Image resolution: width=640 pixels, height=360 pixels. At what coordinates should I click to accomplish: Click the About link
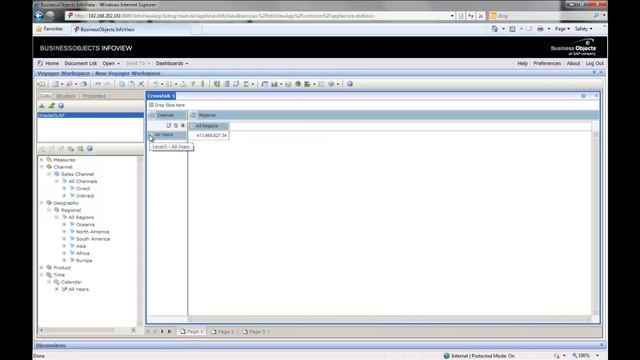[573, 64]
